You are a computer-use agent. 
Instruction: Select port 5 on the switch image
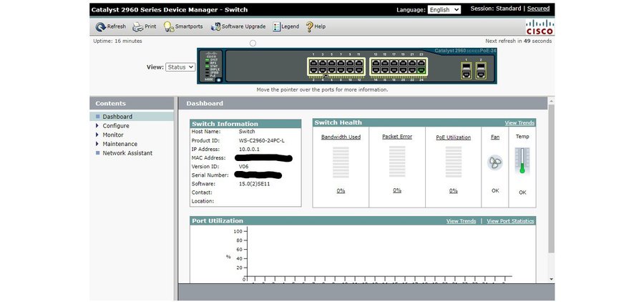point(331,63)
